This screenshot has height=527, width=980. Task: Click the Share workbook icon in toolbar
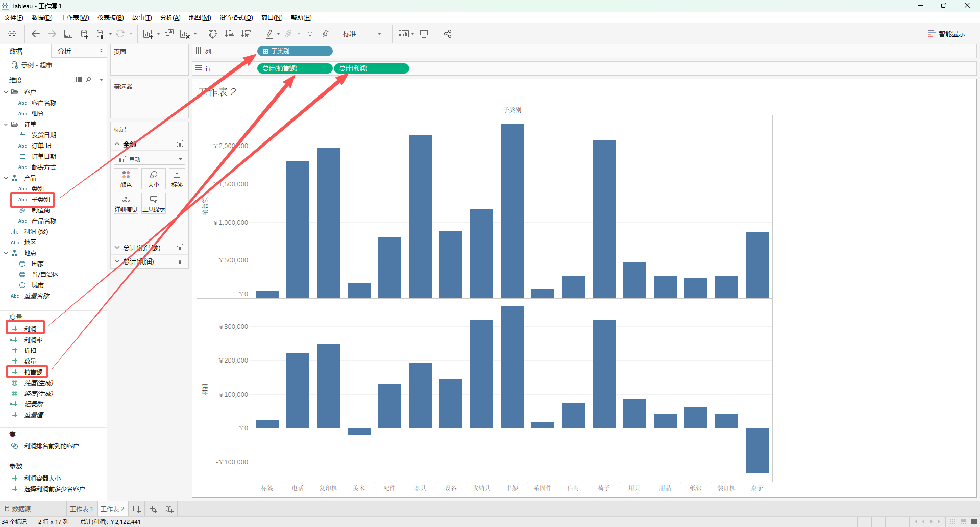[448, 34]
